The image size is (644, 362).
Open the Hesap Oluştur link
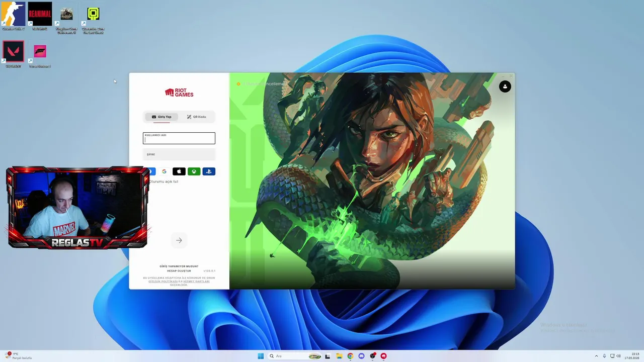(x=179, y=270)
